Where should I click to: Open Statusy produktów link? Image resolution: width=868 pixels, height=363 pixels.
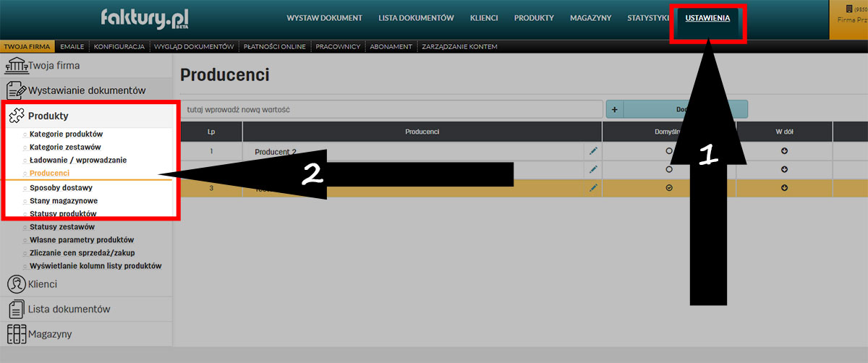point(63,213)
